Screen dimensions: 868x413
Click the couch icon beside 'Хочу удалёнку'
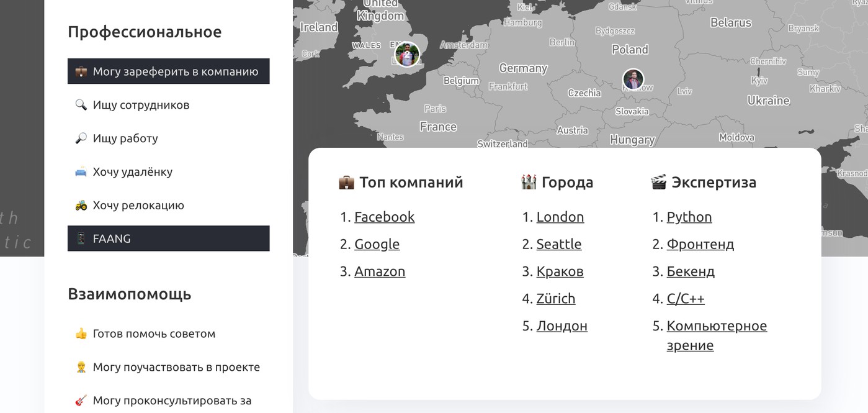(81, 172)
